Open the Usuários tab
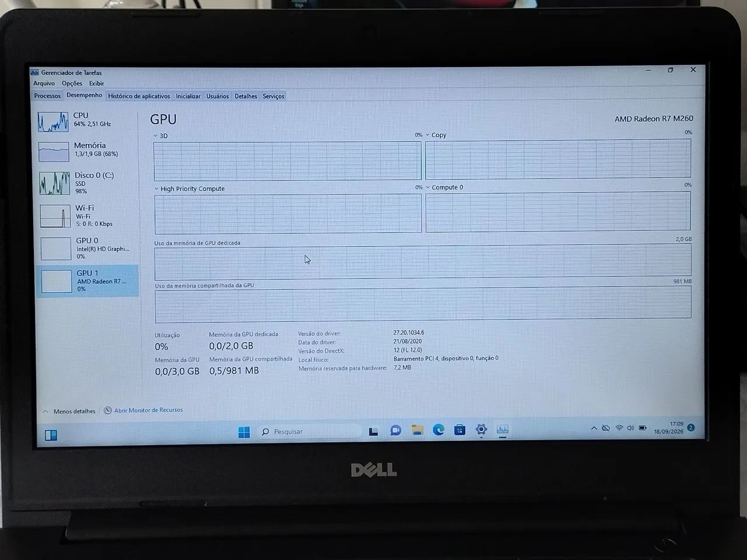The height and width of the screenshot is (560, 747). pos(217,96)
